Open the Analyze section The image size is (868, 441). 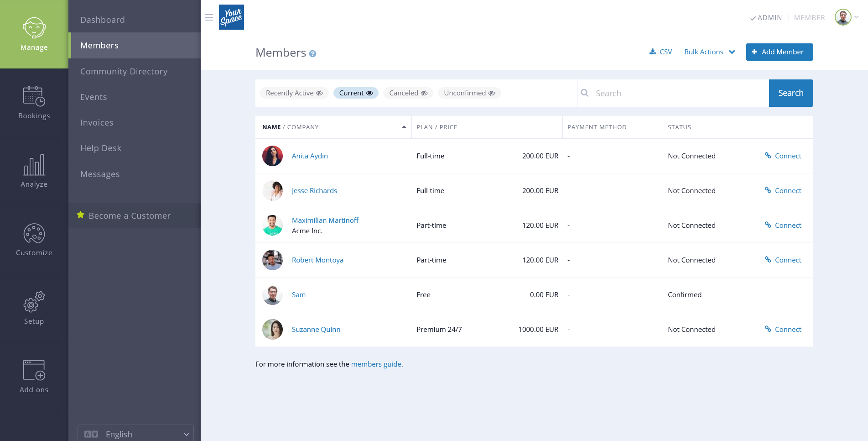coord(34,165)
